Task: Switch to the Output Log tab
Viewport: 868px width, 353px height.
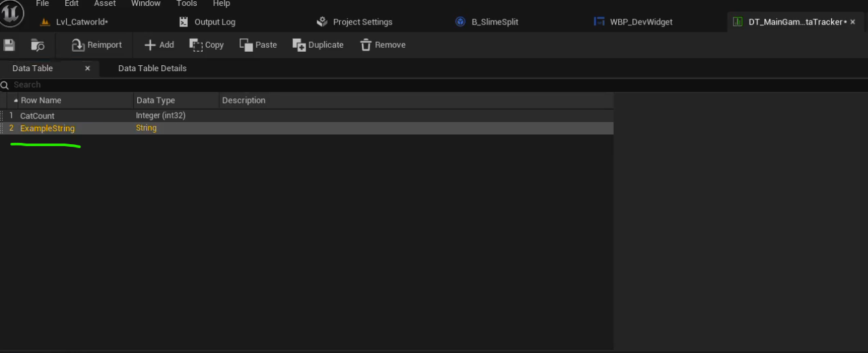Action: 215,21
